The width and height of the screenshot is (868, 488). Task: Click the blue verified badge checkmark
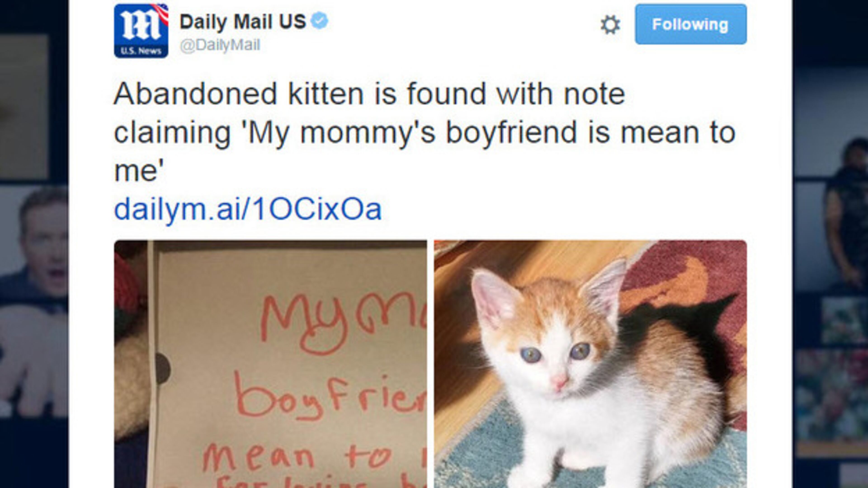(319, 21)
